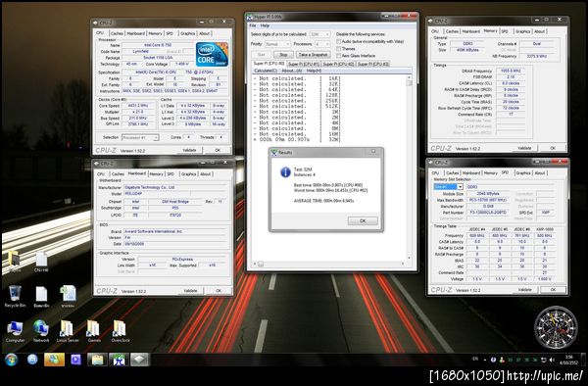Click the network tray icon beside the volume icon

pos(543,360)
